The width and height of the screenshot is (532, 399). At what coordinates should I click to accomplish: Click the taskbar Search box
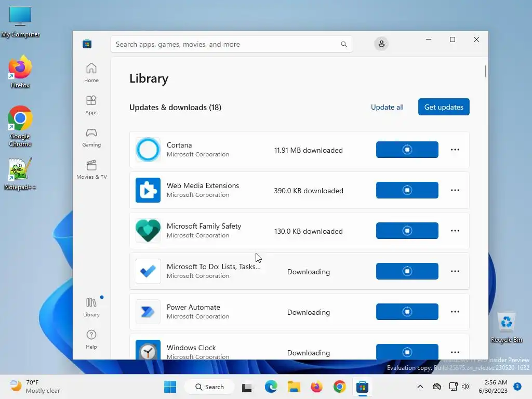(x=210, y=387)
